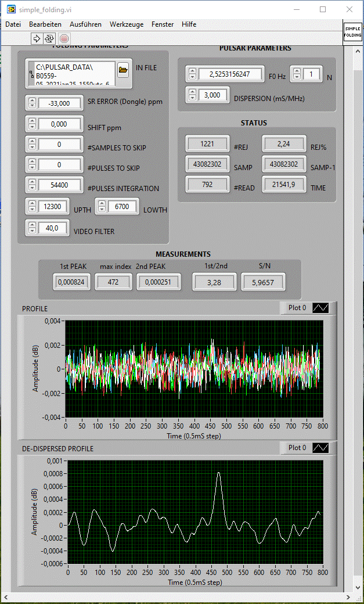The image size is (364, 604).
Task: Click the #PULSES TO SKIP value field
Action: (x=60, y=165)
